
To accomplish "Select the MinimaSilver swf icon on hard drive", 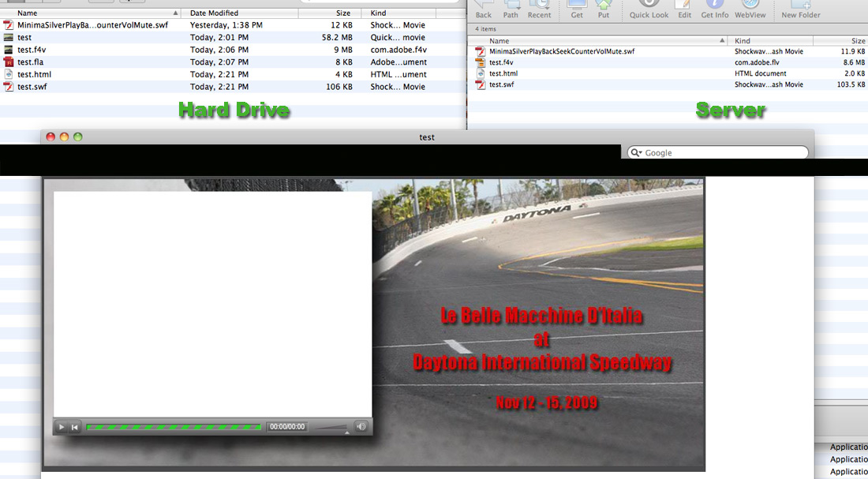I will click(x=9, y=25).
